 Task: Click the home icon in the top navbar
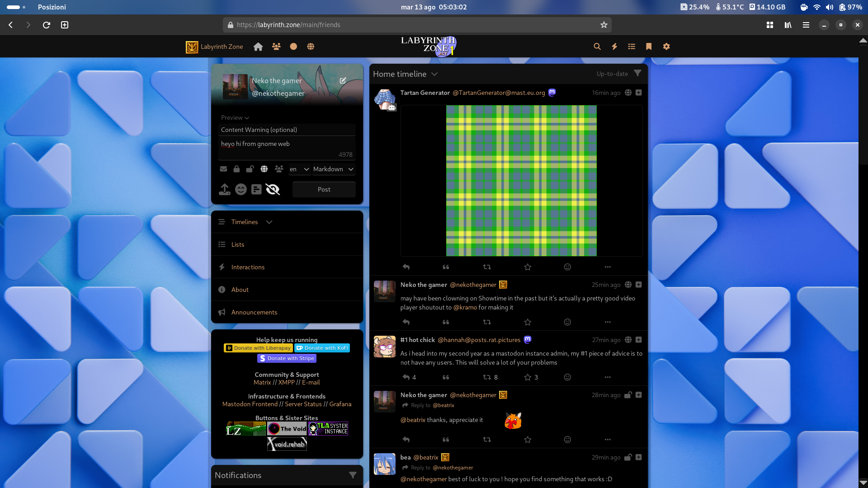point(258,47)
